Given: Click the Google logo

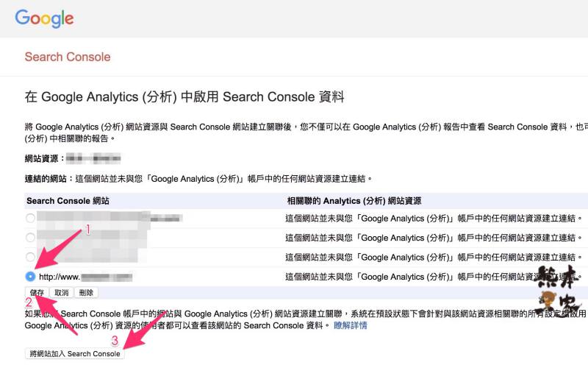Looking at the screenshot, I should (x=44, y=18).
